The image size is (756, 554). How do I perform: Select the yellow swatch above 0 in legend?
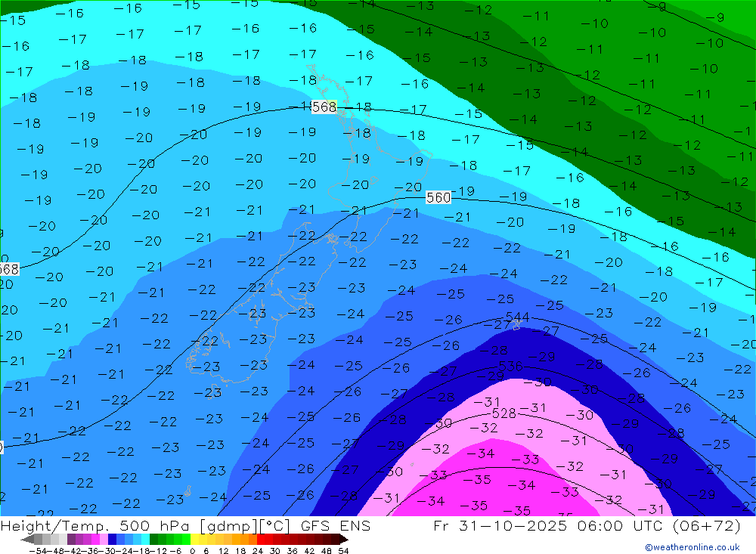click(x=194, y=539)
